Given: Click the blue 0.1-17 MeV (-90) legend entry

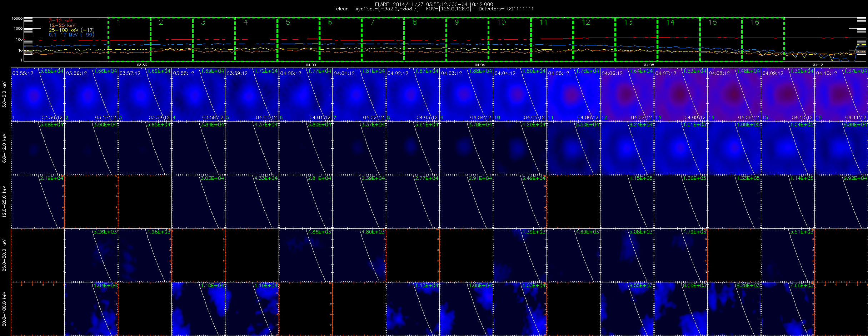Looking at the screenshot, I should click(71, 35).
